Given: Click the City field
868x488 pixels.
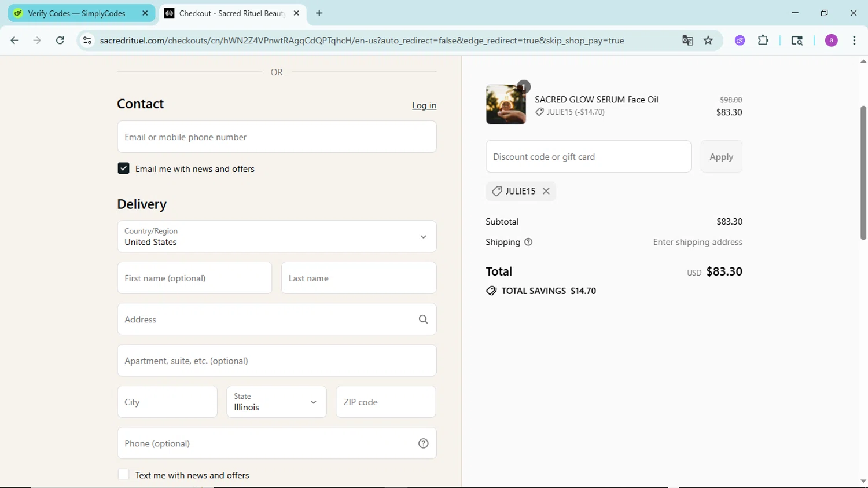Looking at the screenshot, I should pos(167,402).
